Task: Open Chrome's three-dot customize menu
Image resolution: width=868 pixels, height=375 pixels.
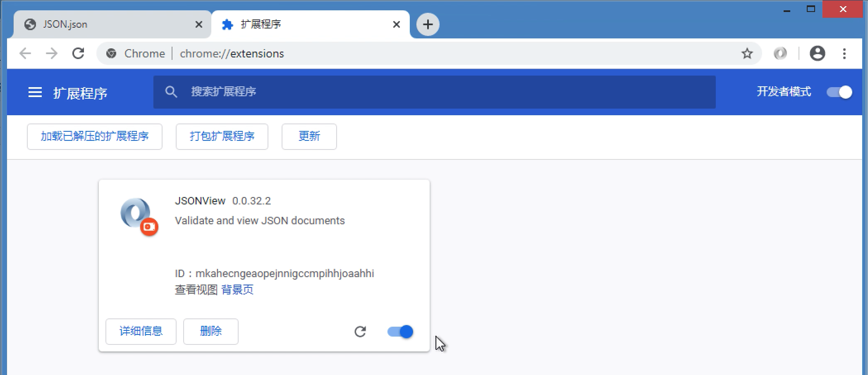Action: click(844, 53)
